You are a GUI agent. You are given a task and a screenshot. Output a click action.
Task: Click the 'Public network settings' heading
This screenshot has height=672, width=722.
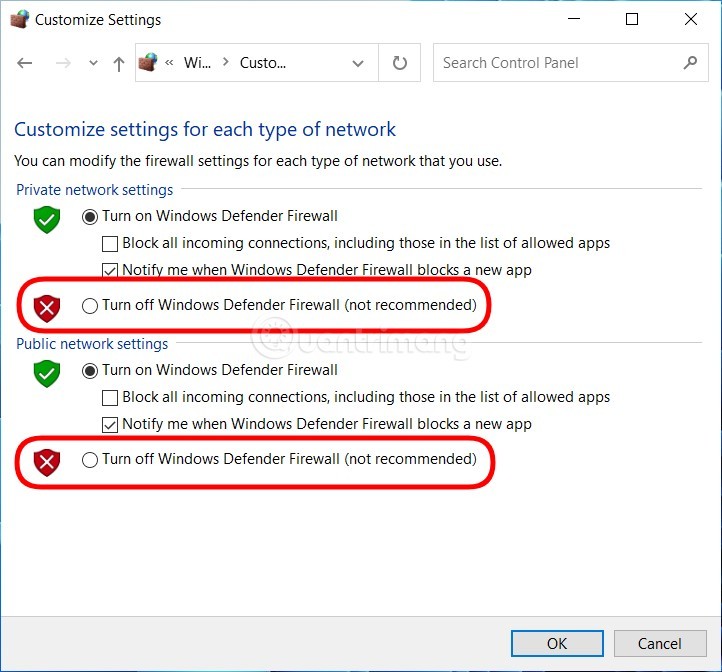[x=92, y=344]
